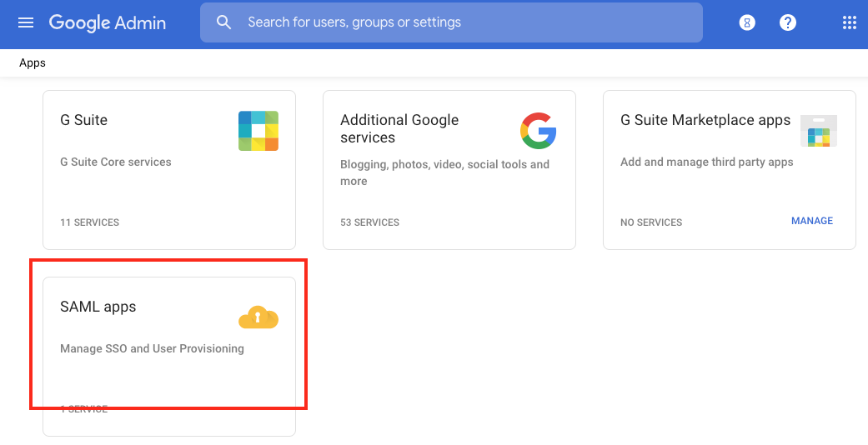Click the search magnifier icon

(223, 22)
